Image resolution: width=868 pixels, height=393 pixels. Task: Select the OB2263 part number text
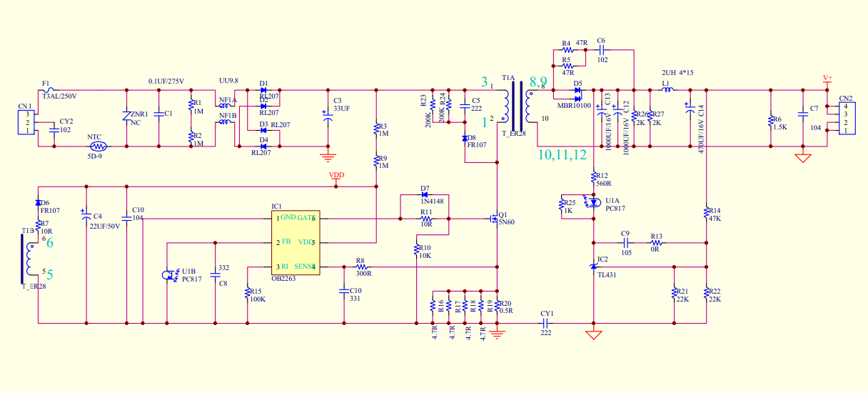pos(284,280)
